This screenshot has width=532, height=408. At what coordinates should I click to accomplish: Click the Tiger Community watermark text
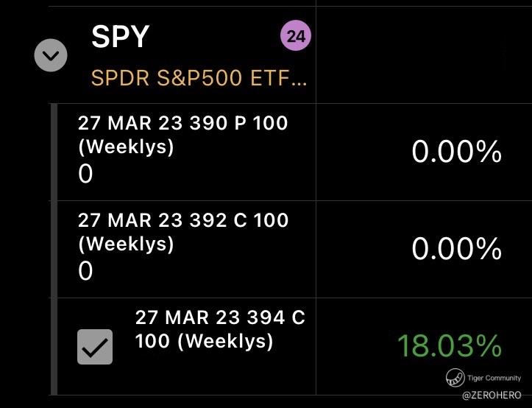point(494,379)
